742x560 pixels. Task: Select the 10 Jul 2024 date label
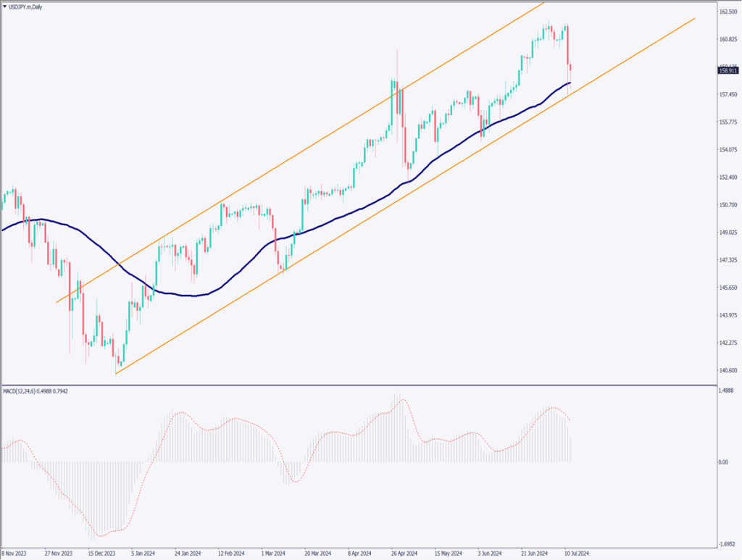click(575, 553)
